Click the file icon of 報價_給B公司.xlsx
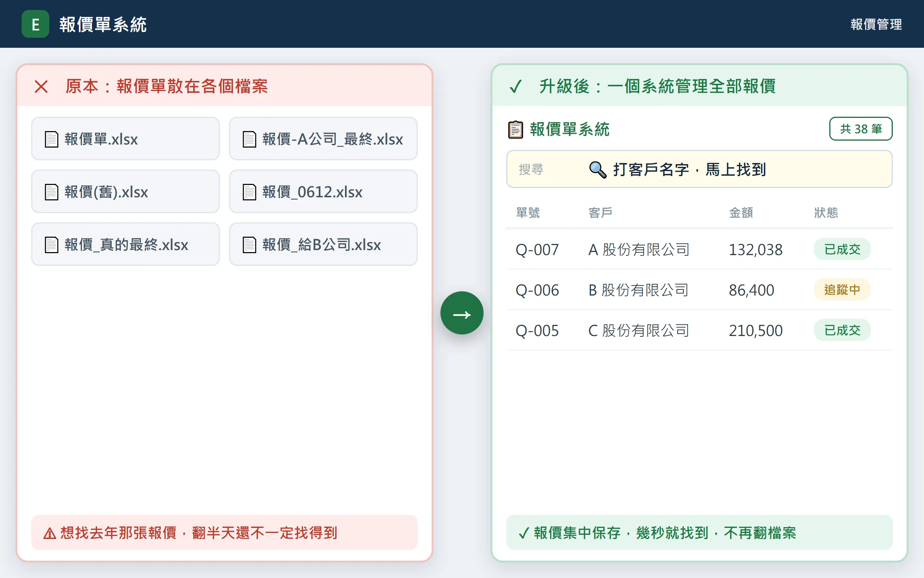This screenshot has height=578, width=924. [249, 245]
